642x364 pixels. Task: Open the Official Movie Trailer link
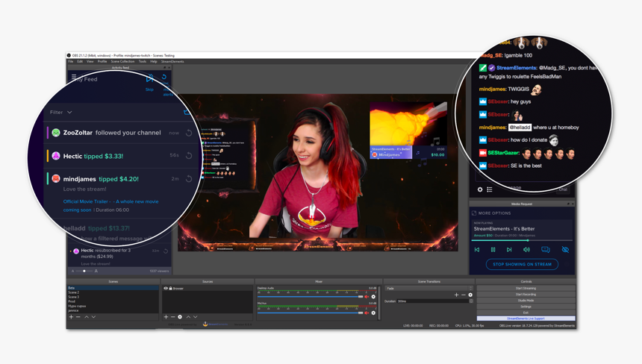(x=111, y=206)
